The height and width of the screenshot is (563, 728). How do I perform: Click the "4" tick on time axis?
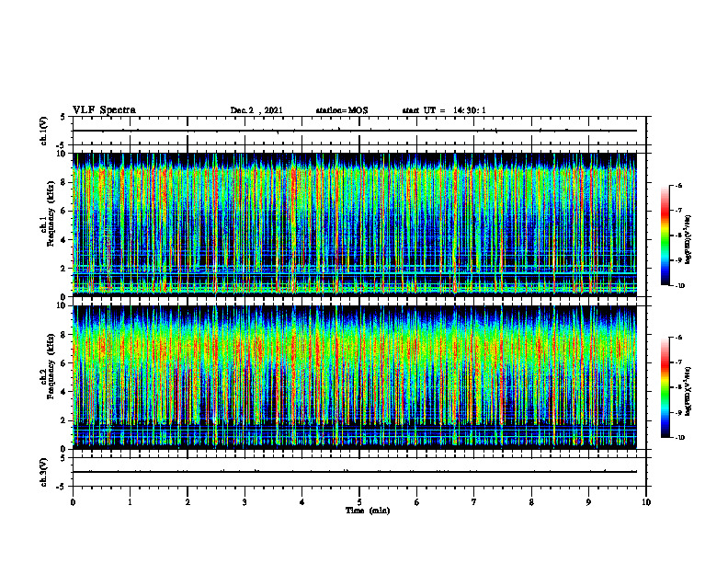point(302,502)
